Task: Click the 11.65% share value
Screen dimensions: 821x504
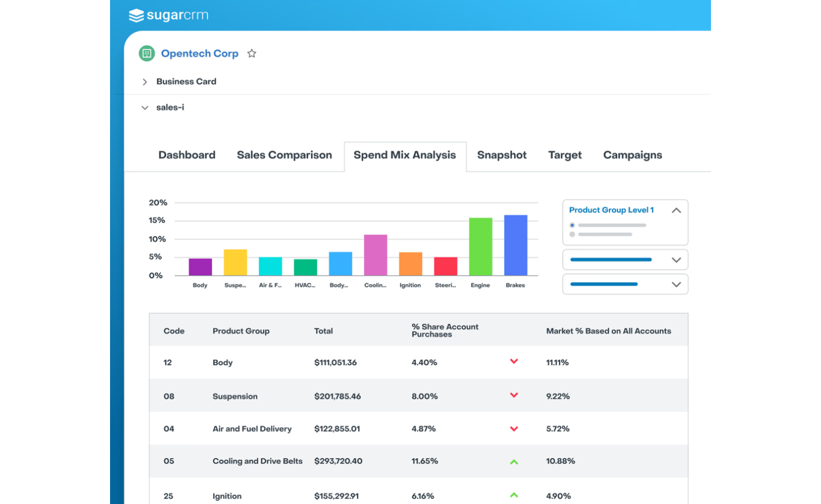Action: pyautogui.click(x=425, y=461)
